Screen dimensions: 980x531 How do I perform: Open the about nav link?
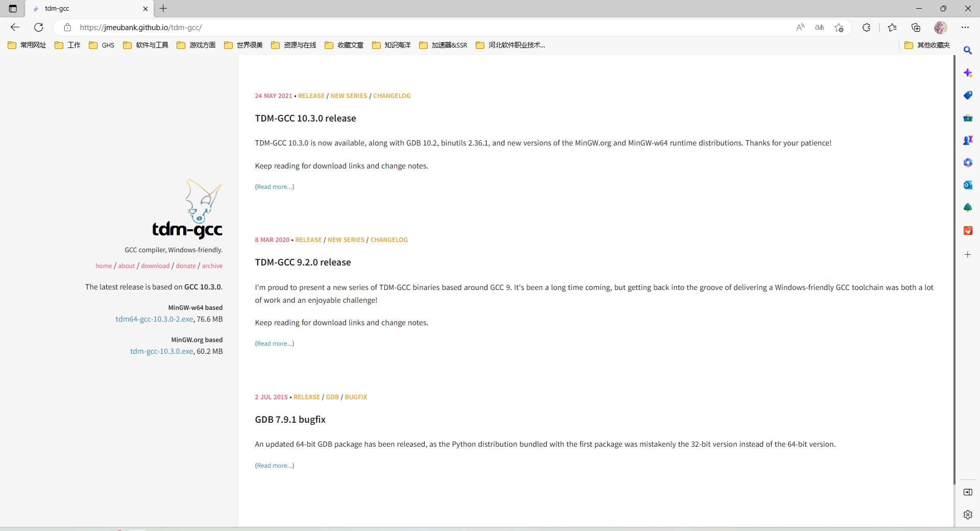coord(127,266)
